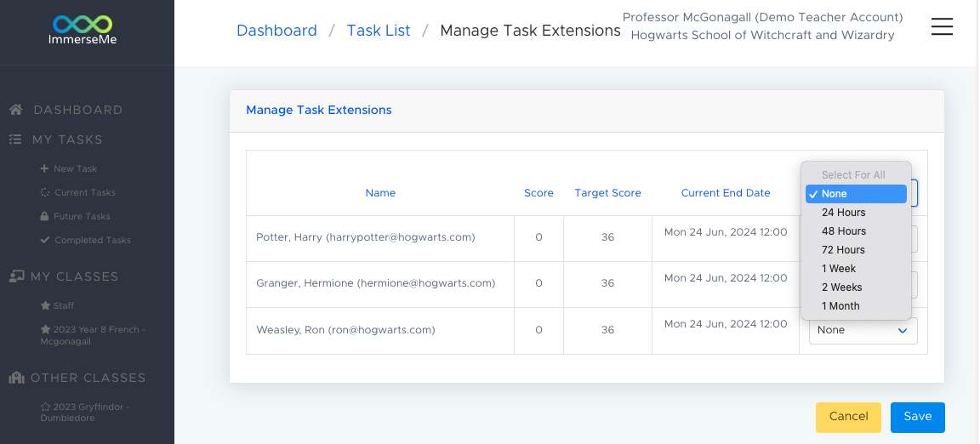The width and height of the screenshot is (980, 444).
Task: Create a New Task from sidebar
Action: click(x=75, y=169)
